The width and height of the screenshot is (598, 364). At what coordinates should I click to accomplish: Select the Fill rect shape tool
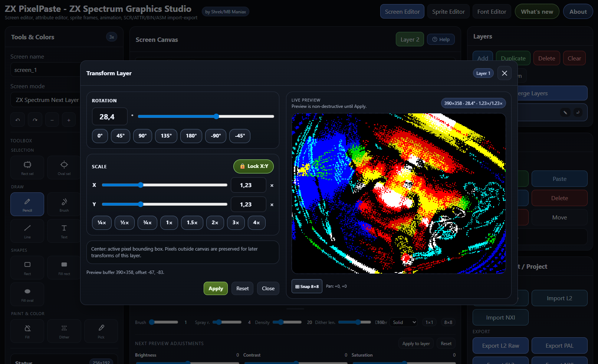click(64, 268)
